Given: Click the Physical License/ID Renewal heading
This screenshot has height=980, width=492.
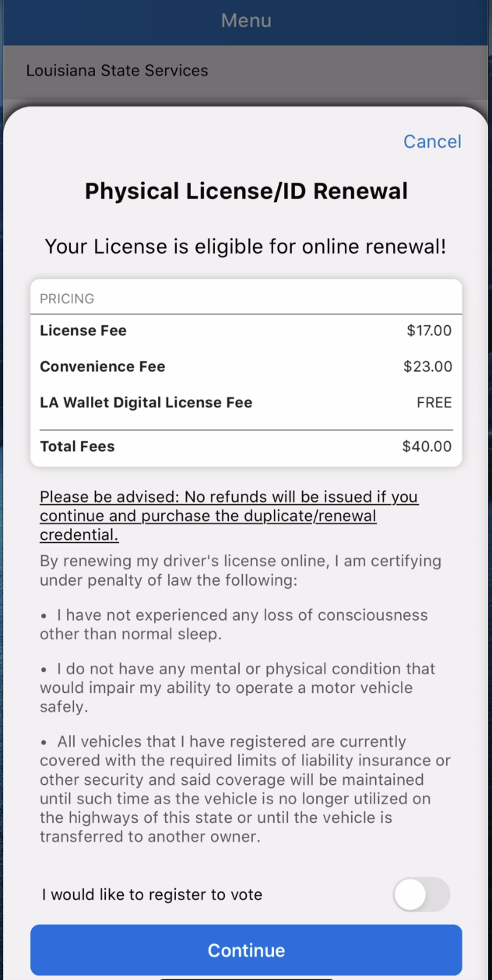Looking at the screenshot, I should tap(246, 191).
